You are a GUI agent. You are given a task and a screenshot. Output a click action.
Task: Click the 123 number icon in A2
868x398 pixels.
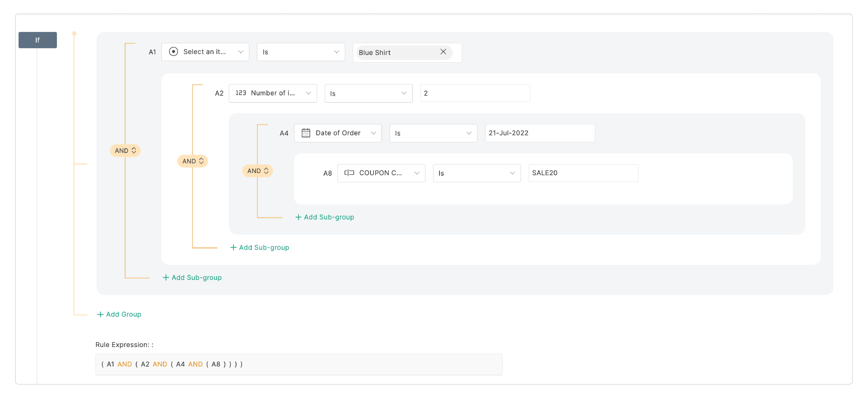point(241,93)
